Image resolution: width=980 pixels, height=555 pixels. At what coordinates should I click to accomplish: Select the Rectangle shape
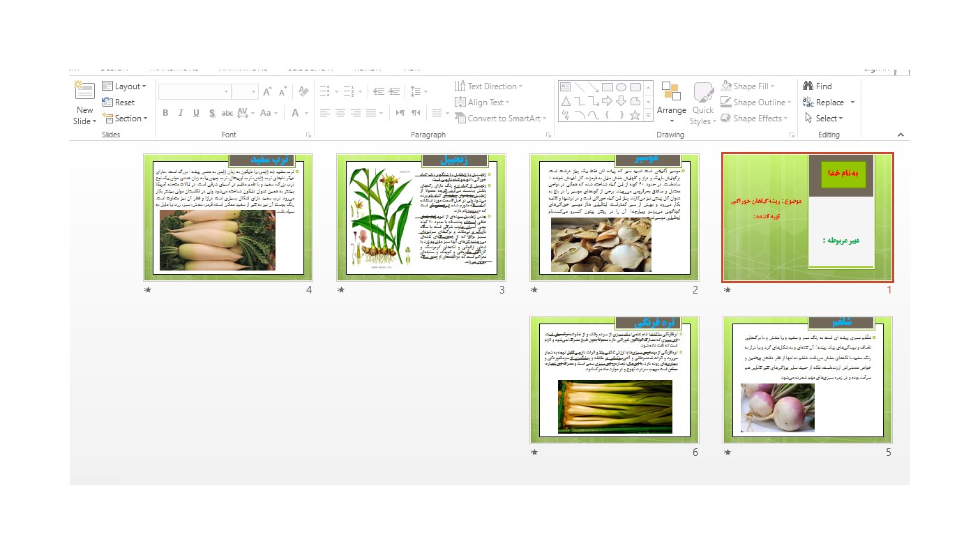[x=607, y=87]
